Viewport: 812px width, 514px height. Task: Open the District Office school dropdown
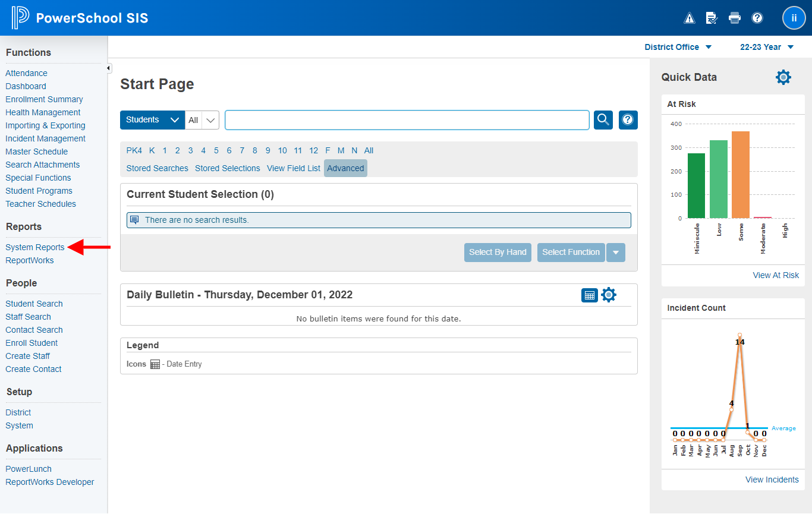[x=678, y=47]
